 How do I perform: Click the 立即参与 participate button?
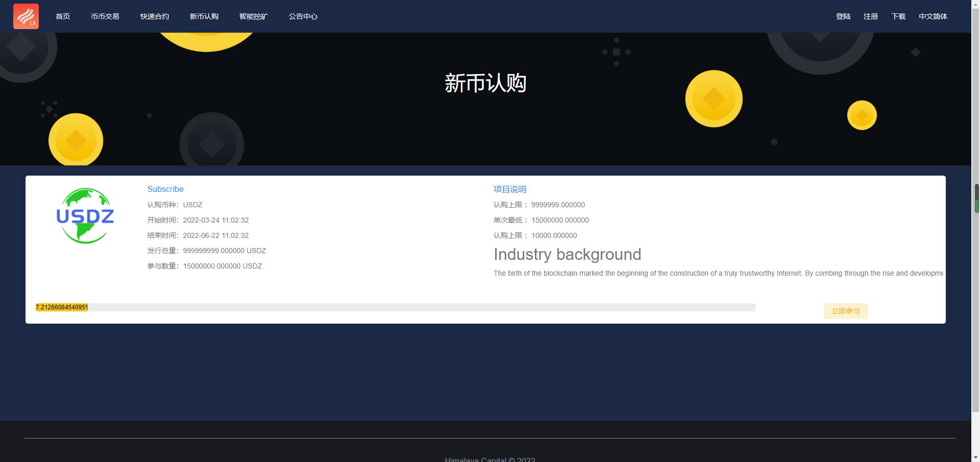click(x=846, y=311)
